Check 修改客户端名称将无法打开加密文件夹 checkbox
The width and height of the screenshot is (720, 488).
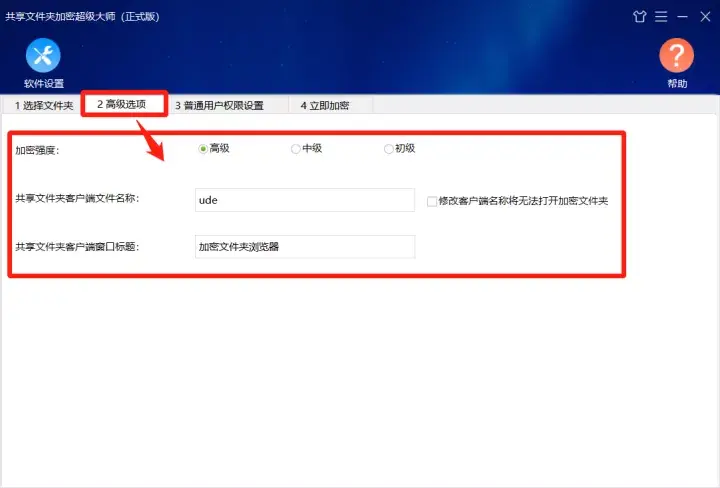pyautogui.click(x=432, y=201)
